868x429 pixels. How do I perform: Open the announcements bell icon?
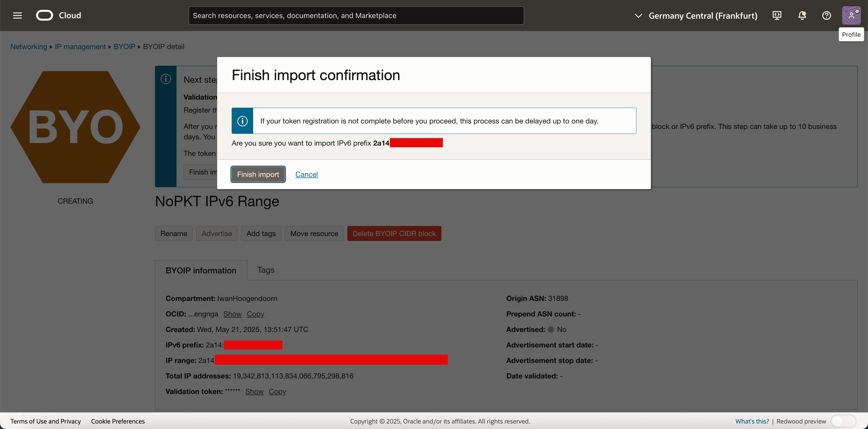click(802, 16)
